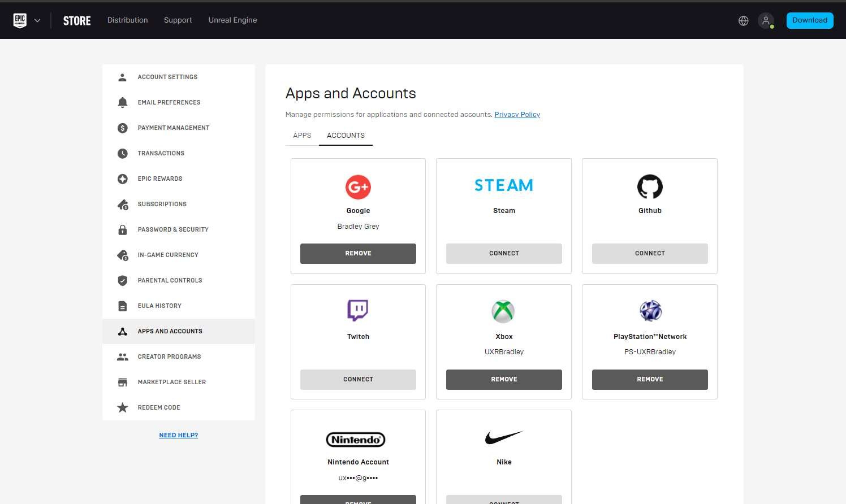
Task: Remove the PlayStation Network account
Action: [x=650, y=380]
